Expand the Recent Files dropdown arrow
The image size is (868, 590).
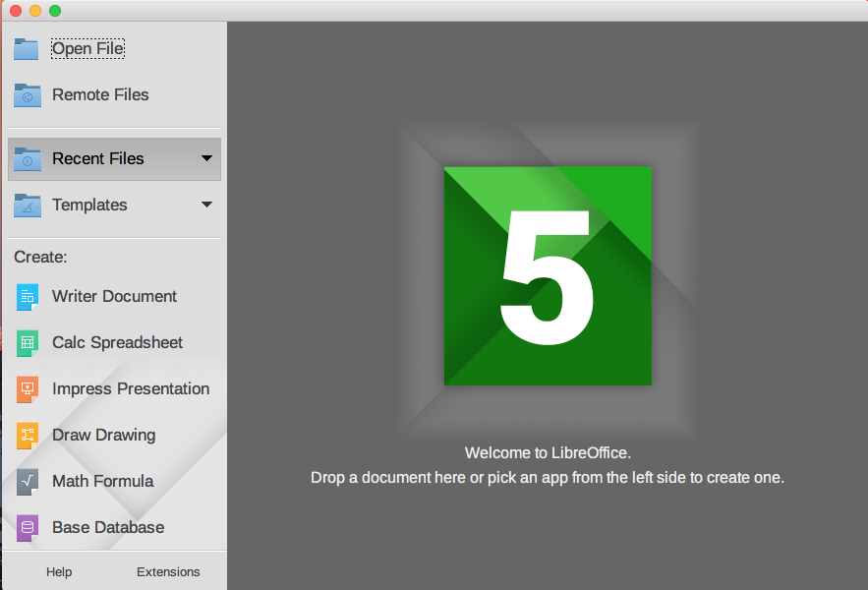pos(206,158)
